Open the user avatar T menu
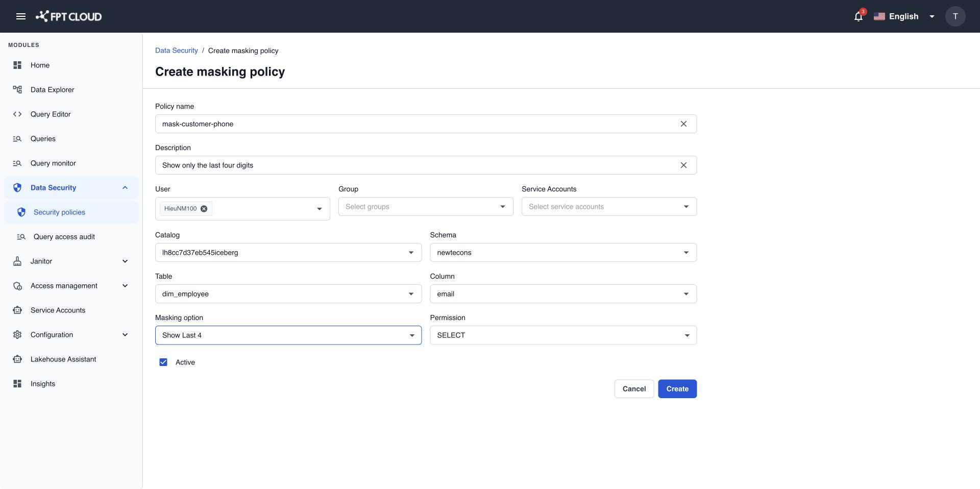980x489 pixels. point(955,16)
